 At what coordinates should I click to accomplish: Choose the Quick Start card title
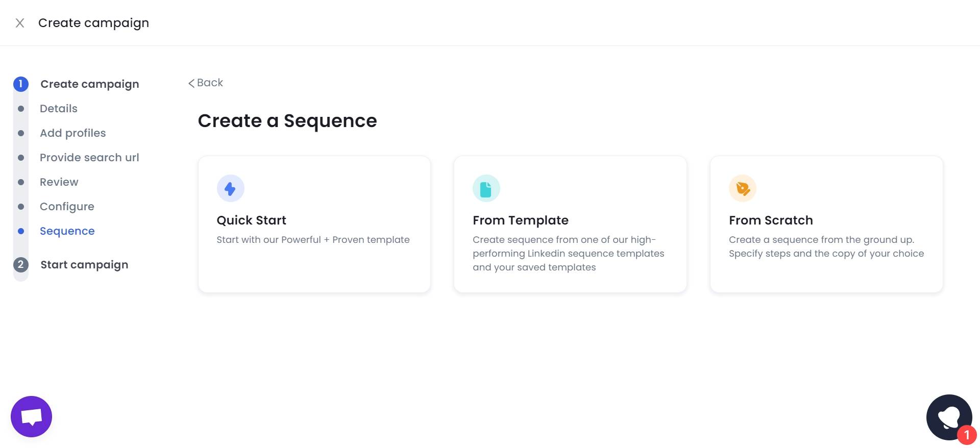[251, 220]
